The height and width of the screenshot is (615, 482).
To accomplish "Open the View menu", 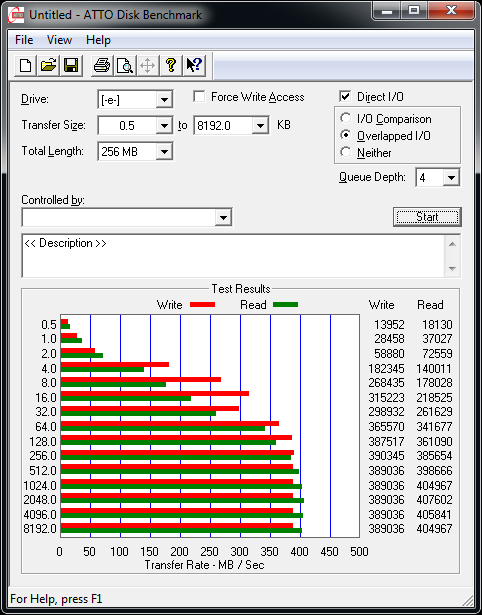I will pos(59,40).
